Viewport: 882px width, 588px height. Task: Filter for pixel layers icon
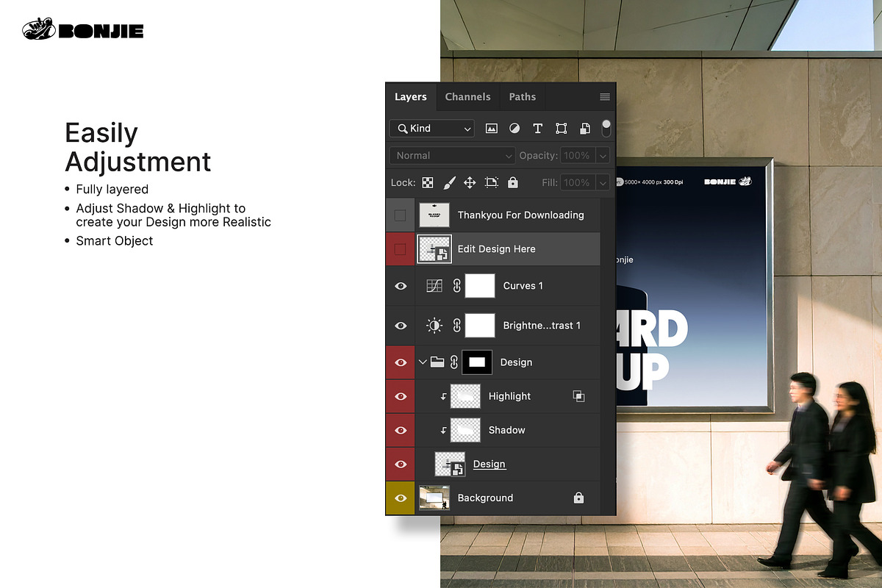[x=492, y=129]
